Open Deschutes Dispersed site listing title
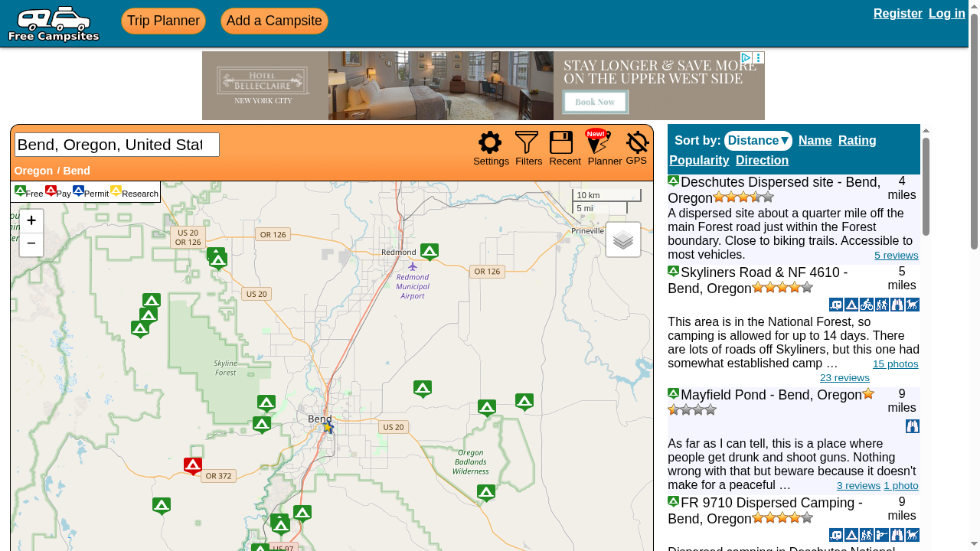980x551 pixels. point(774,190)
